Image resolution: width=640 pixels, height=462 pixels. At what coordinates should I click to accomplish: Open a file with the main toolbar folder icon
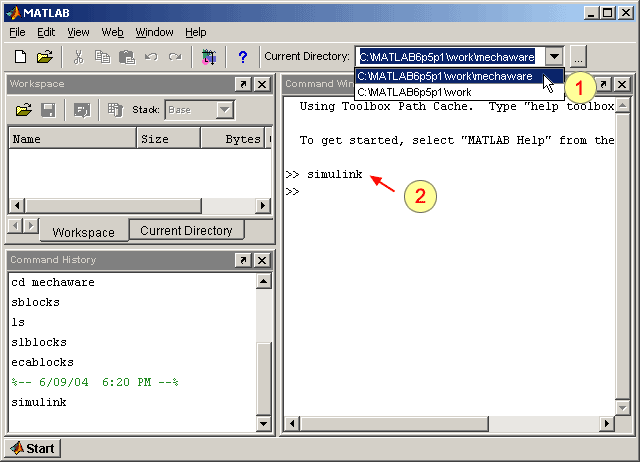[45, 57]
